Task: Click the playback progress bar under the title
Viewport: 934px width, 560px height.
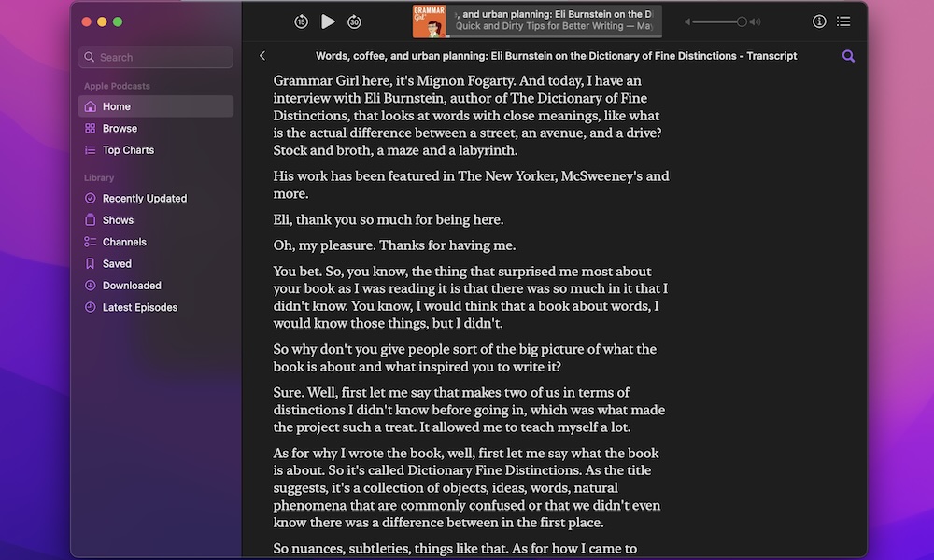Action: (x=554, y=35)
